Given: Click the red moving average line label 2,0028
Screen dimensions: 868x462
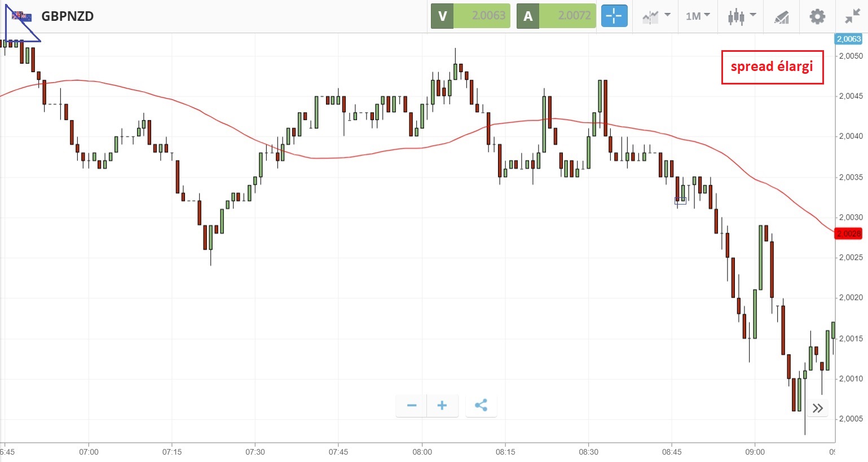Looking at the screenshot, I should click(848, 233).
